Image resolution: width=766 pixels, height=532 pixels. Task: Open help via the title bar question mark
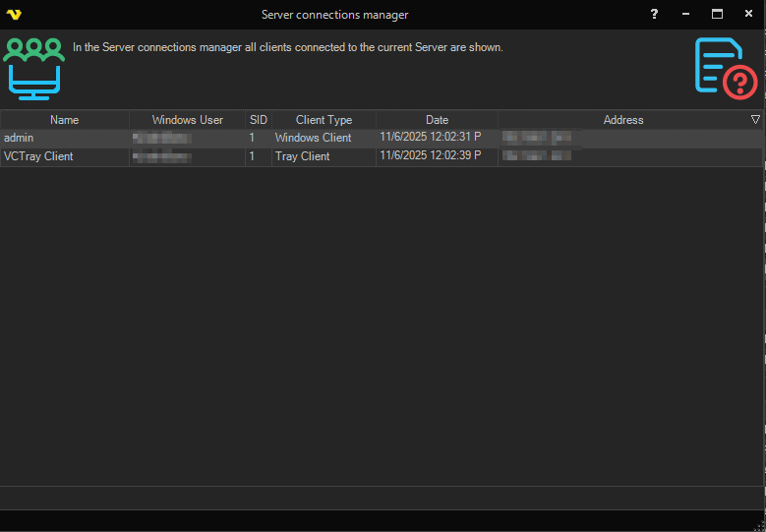click(655, 15)
